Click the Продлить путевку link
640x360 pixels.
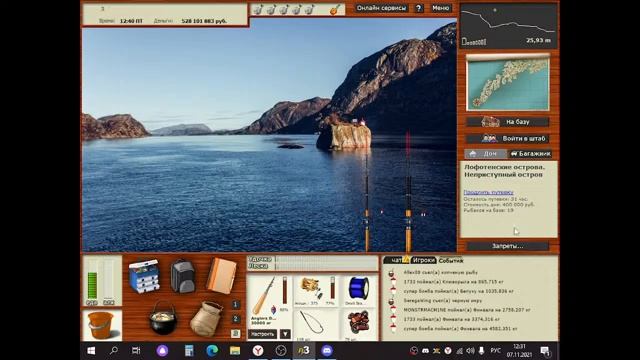click(x=488, y=192)
